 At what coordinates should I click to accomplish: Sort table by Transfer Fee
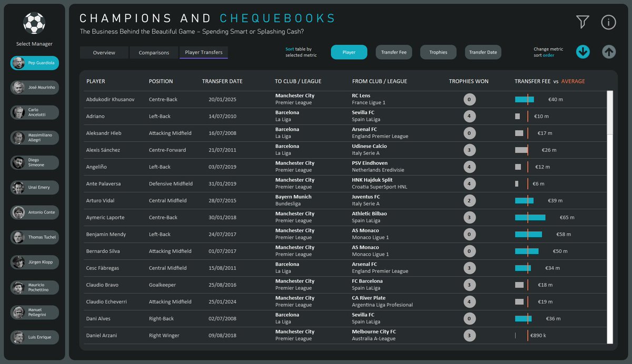click(x=394, y=52)
